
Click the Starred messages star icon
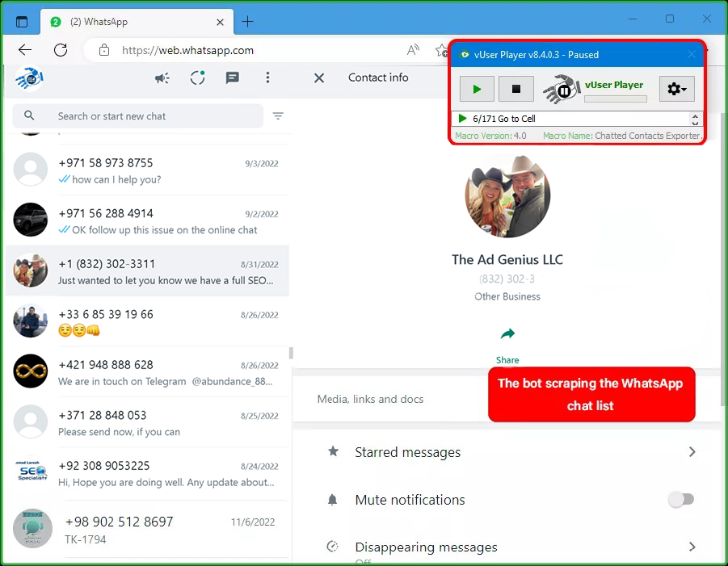[x=334, y=451]
